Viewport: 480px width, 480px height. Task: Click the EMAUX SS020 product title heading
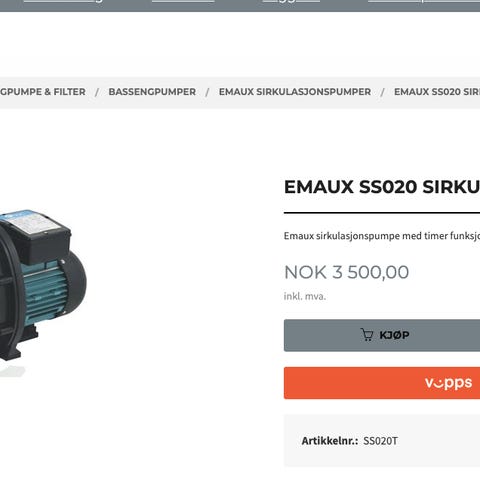tap(382, 187)
